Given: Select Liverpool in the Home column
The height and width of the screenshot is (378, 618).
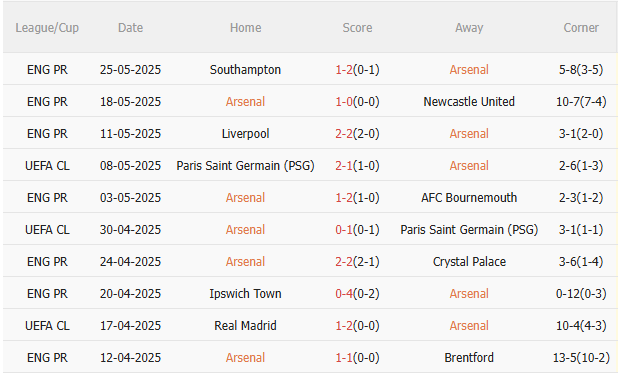Looking at the screenshot, I should pyautogui.click(x=245, y=134).
